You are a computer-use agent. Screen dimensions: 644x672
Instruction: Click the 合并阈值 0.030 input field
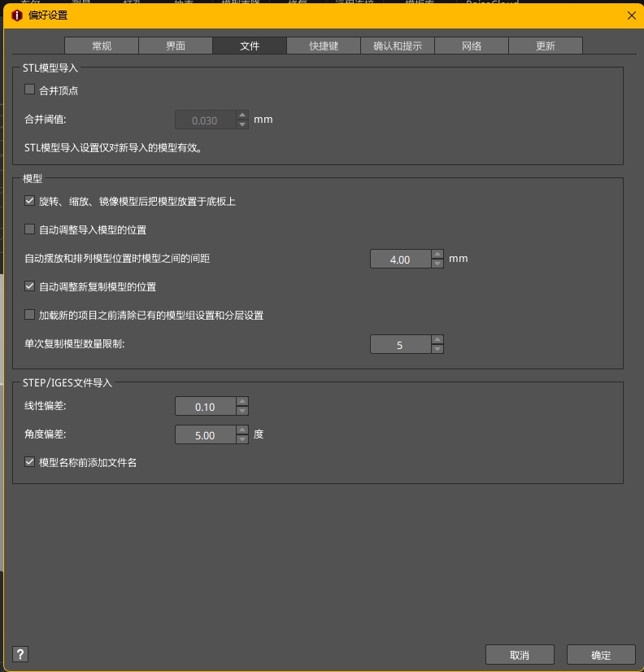(x=205, y=120)
